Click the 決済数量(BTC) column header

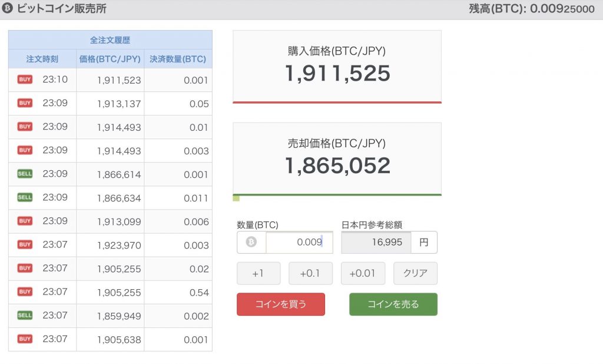(178, 59)
